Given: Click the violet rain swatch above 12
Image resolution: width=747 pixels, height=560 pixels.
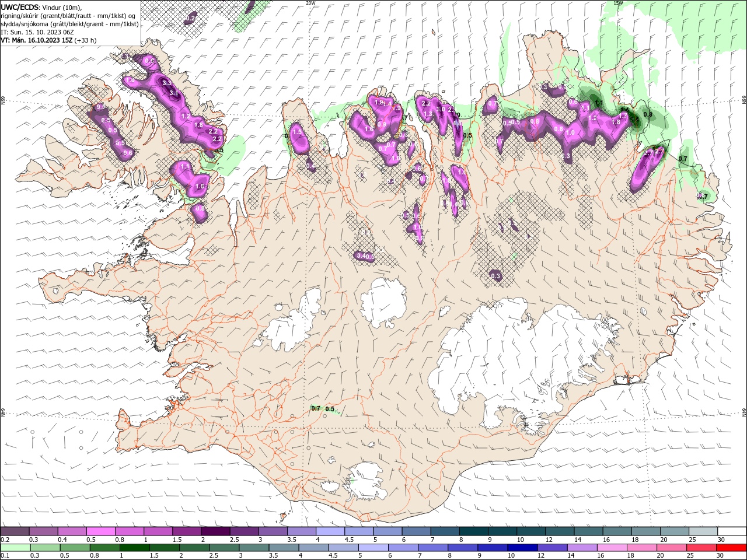Looking at the screenshot, I should click(552, 548).
